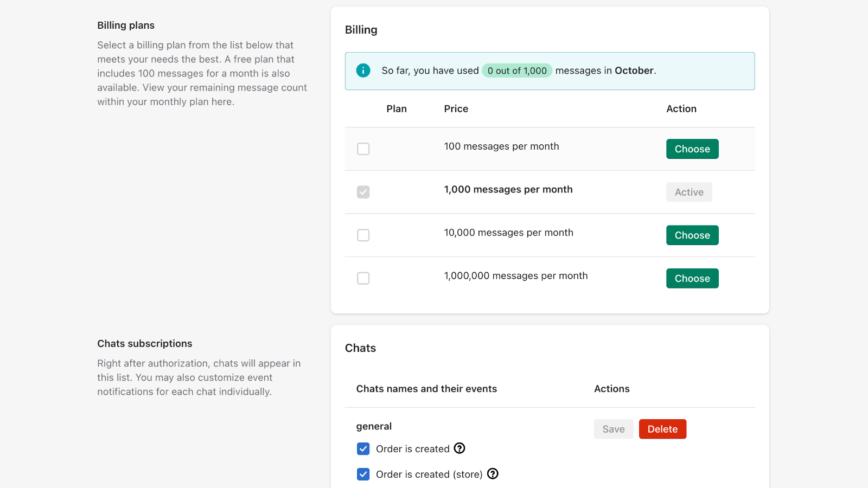
Task: Choose the 10,000 messages per month plan
Action: click(x=692, y=235)
